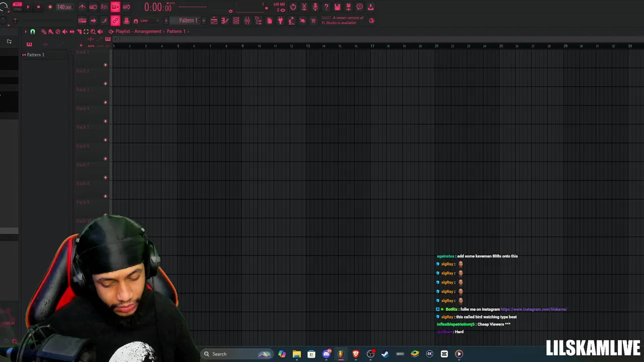Toggle typing keyboard to piano icon
Viewport: 644px width, 362px height.
[82, 21]
